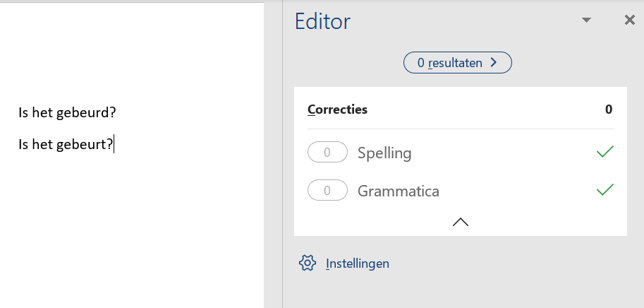Click the Spelling count pill

[327, 152]
